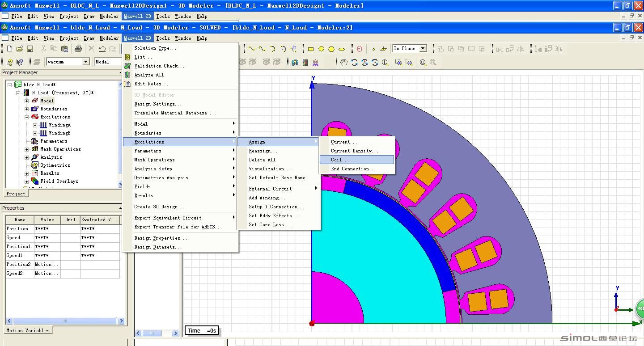
Task: Click the Position2 Motion... value cell
Action: point(47,264)
